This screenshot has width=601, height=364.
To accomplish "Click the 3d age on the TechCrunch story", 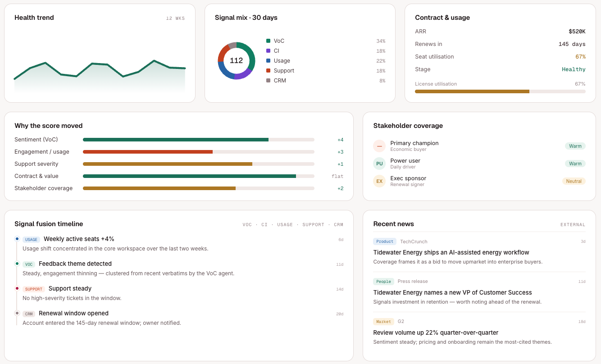I will pyautogui.click(x=583, y=241).
